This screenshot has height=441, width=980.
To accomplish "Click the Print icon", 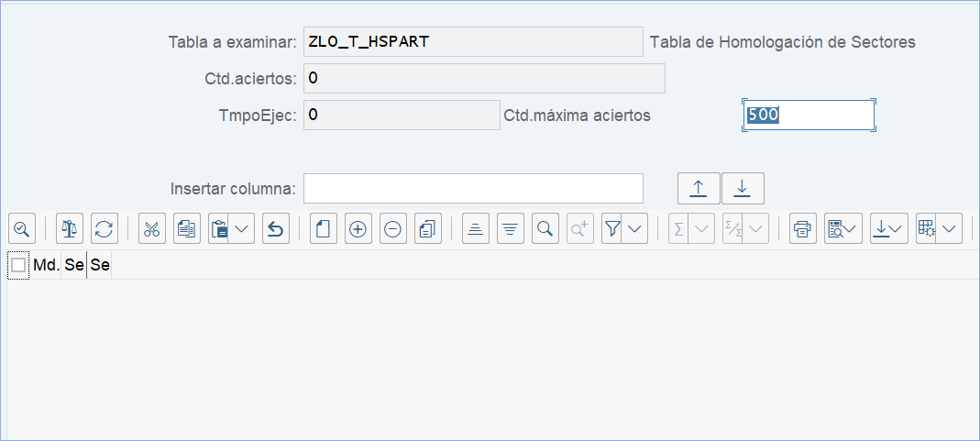I will 803,228.
